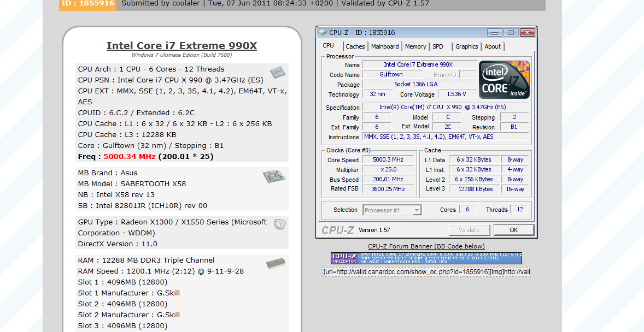The height and width of the screenshot is (332, 644).
Task: Click the Level 3 16-way field
Action: point(516,189)
